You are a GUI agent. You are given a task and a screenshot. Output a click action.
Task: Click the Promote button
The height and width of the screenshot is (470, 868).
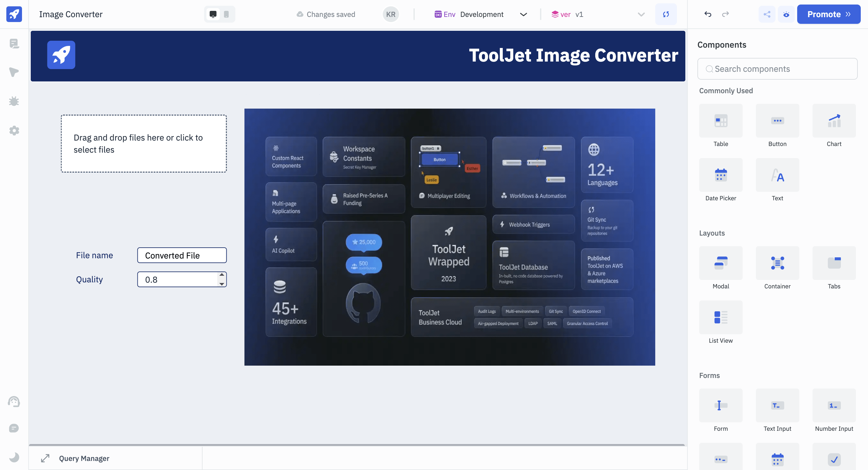pyautogui.click(x=828, y=14)
